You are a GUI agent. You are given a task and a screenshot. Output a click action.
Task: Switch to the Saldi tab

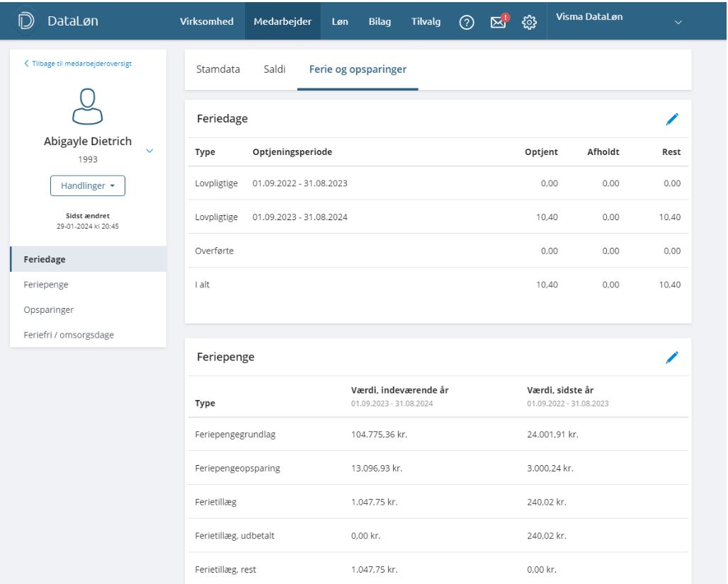point(274,69)
